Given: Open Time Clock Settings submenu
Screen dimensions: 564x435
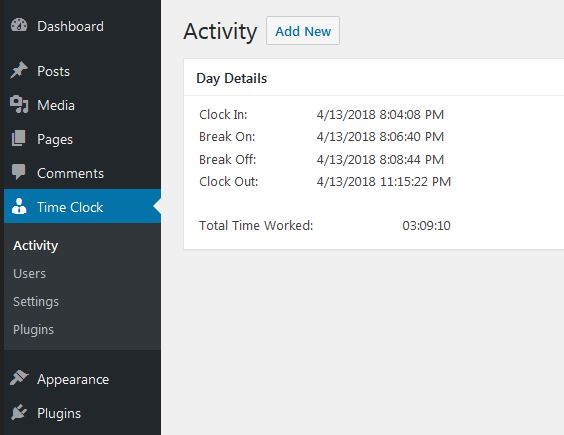Looking at the screenshot, I should click(36, 302).
